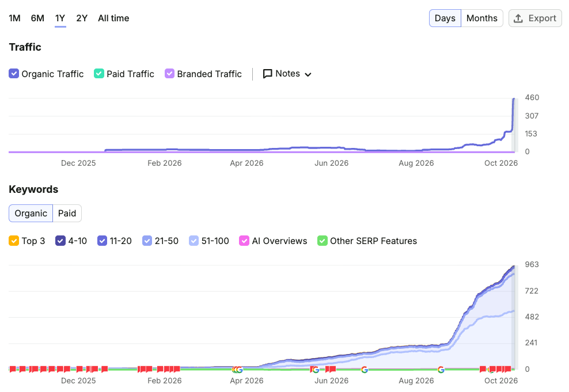Click the 482 label on Keywords axis
This screenshot has width=569, height=392.
[532, 317]
